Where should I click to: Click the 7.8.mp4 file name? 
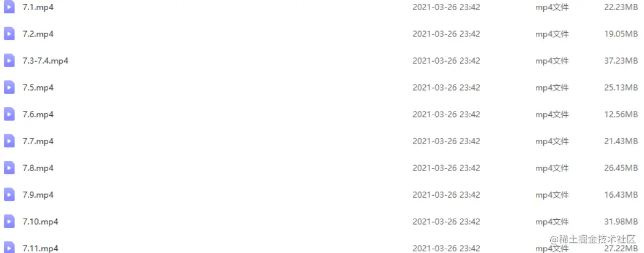pos(38,168)
